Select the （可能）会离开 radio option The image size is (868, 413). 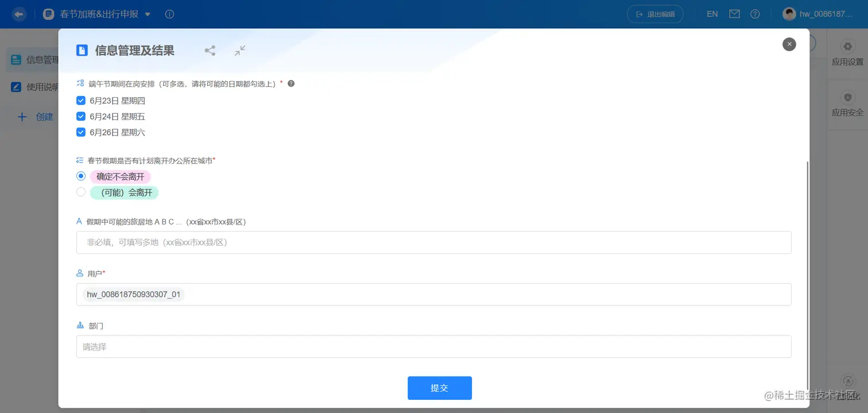click(81, 192)
